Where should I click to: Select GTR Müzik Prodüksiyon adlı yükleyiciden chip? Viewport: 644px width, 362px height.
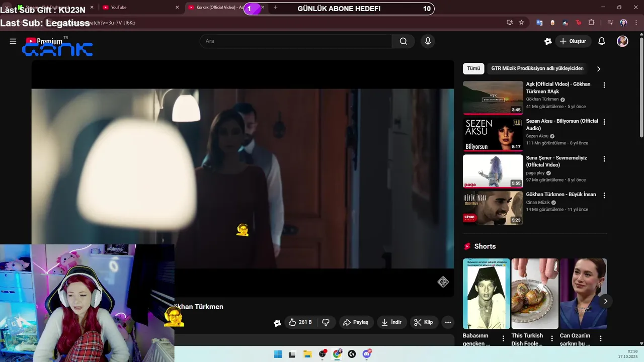click(537, 68)
